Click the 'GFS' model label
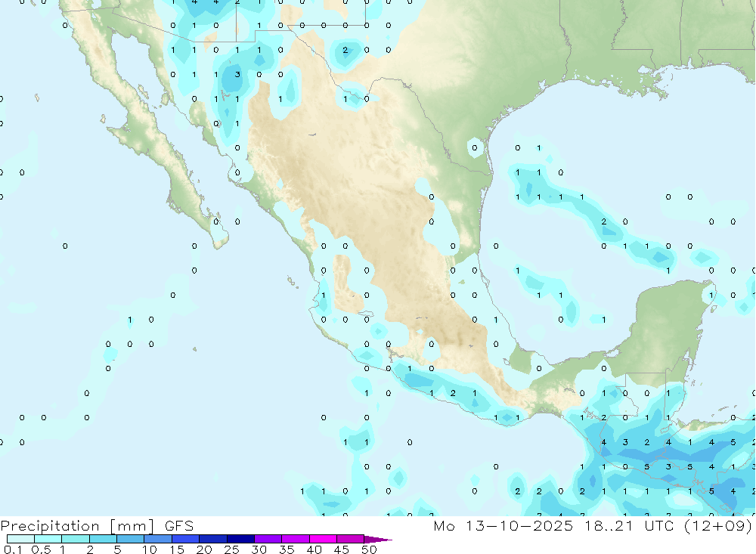 tap(179, 525)
